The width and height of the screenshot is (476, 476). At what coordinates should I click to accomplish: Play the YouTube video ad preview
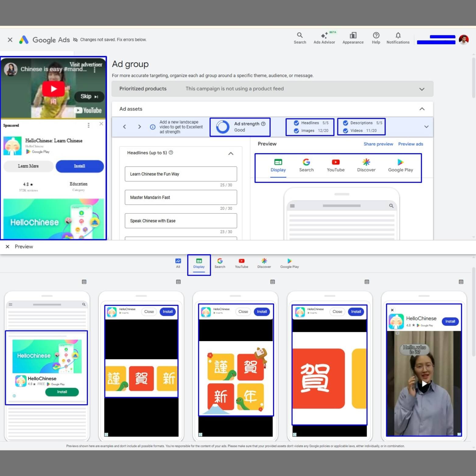point(54,89)
